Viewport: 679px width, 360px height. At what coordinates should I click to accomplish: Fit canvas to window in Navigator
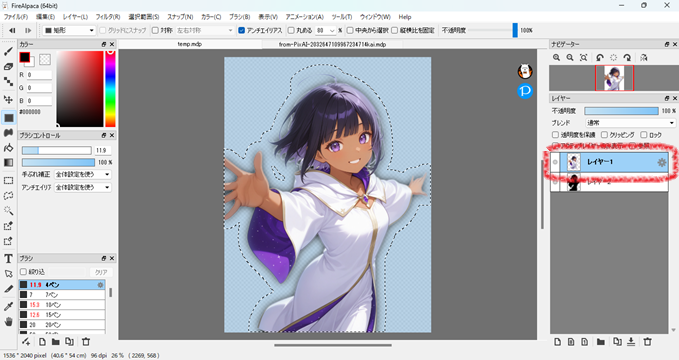584,58
